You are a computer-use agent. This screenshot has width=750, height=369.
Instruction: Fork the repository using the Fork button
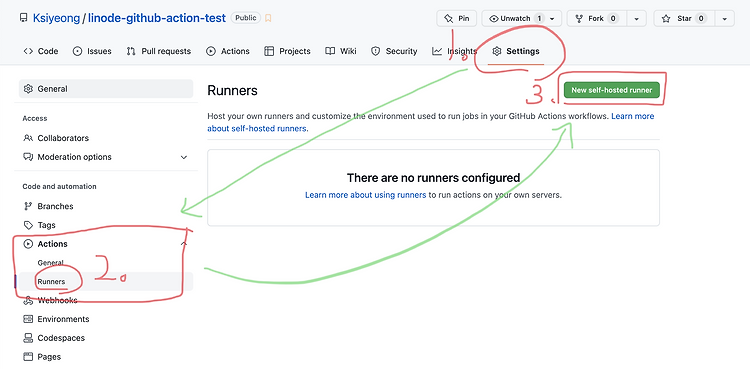point(596,19)
